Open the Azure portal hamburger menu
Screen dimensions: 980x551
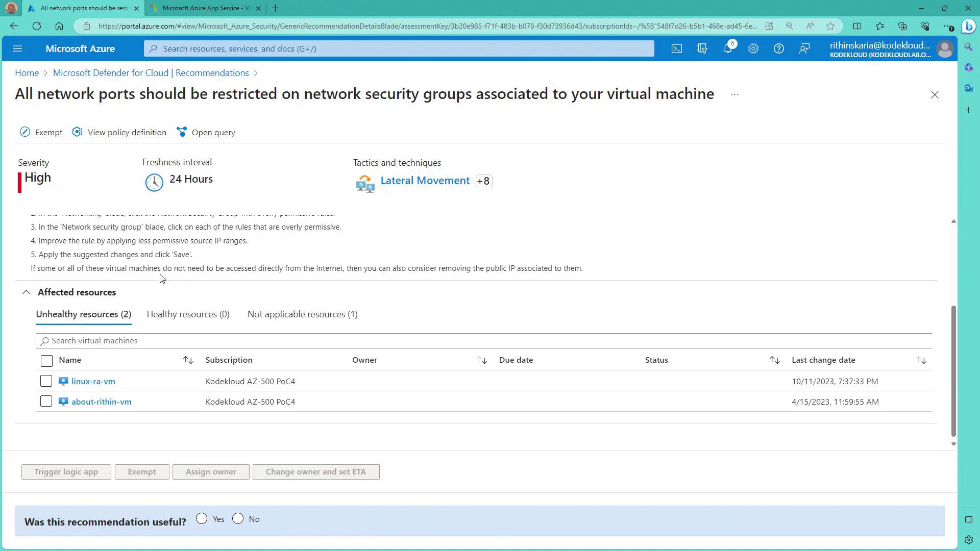pos(17,48)
